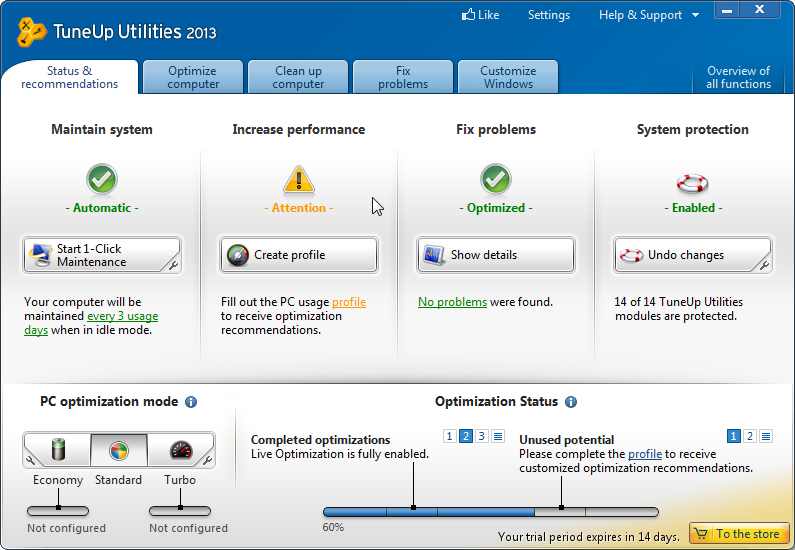Close the TuneUp Utilities window

point(760,10)
